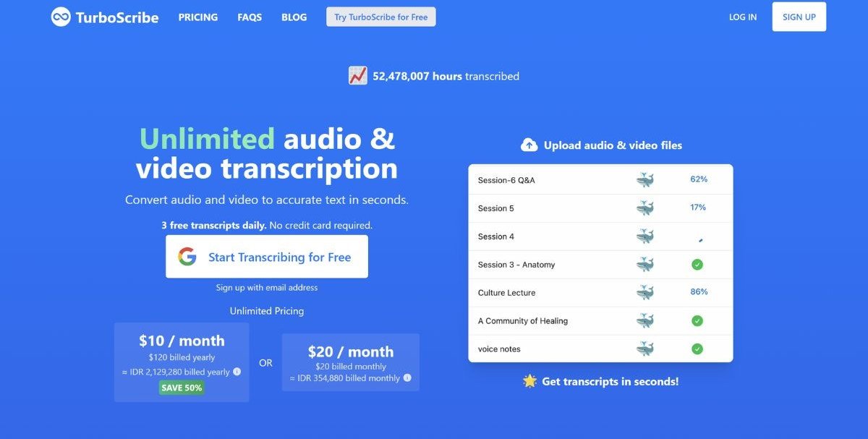Click Start Transcribing for Free
This screenshot has width=868, height=439.
point(267,257)
